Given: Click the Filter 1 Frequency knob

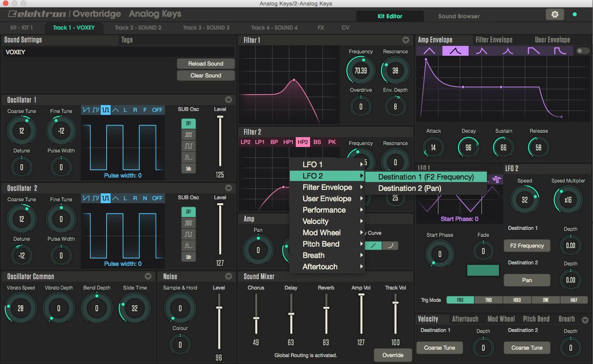Looking at the screenshot, I should 360,70.
